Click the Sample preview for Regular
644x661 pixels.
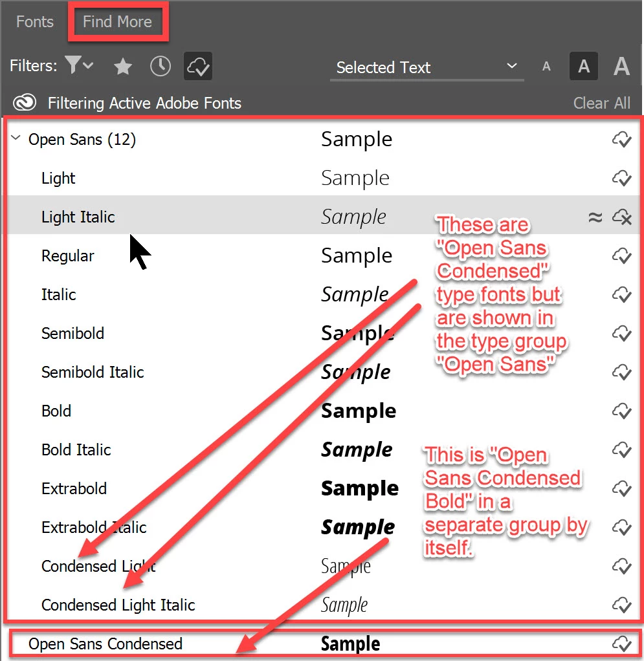point(357,256)
